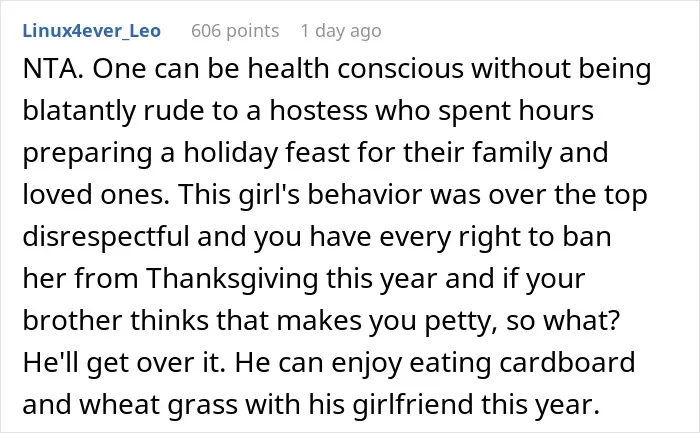Image resolution: width=700 pixels, height=433 pixels.
Task: Click the word hostess in the comment
Action: [319, 110]
